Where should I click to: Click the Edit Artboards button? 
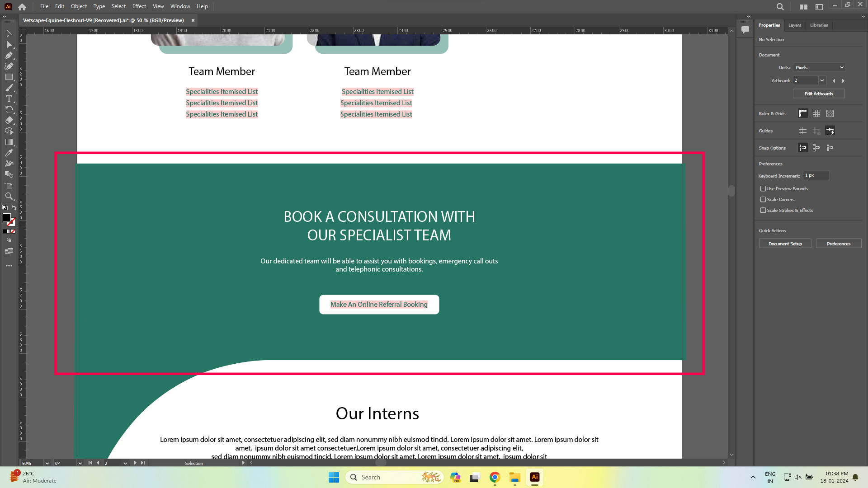(x=818, y=94)
